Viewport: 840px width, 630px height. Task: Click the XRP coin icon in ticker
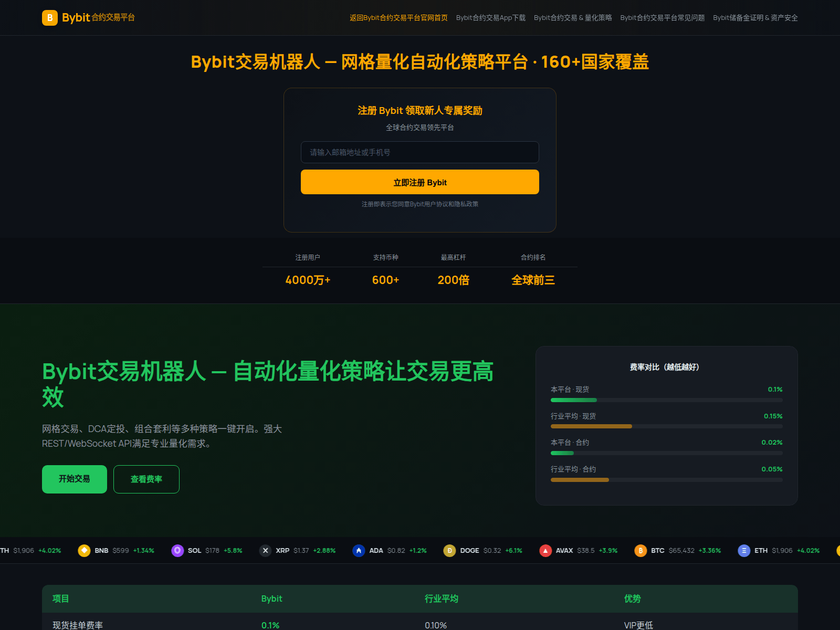pos(266,550)
